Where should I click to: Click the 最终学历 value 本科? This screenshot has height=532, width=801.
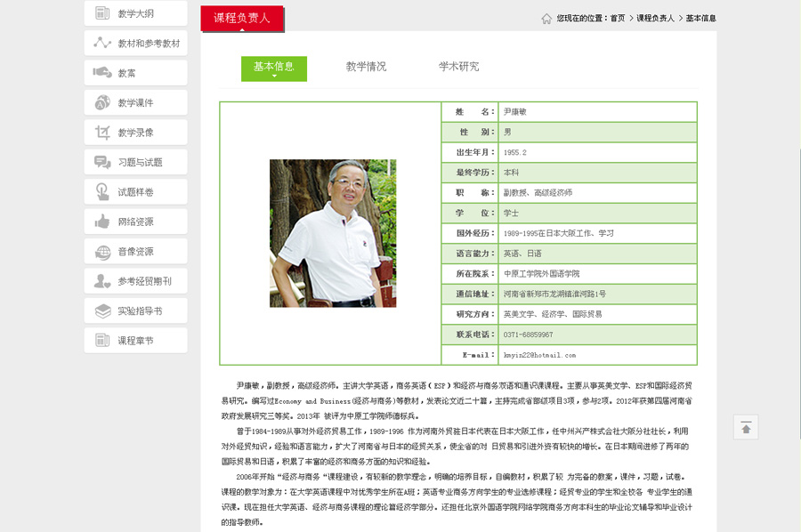tap(511, 173)
